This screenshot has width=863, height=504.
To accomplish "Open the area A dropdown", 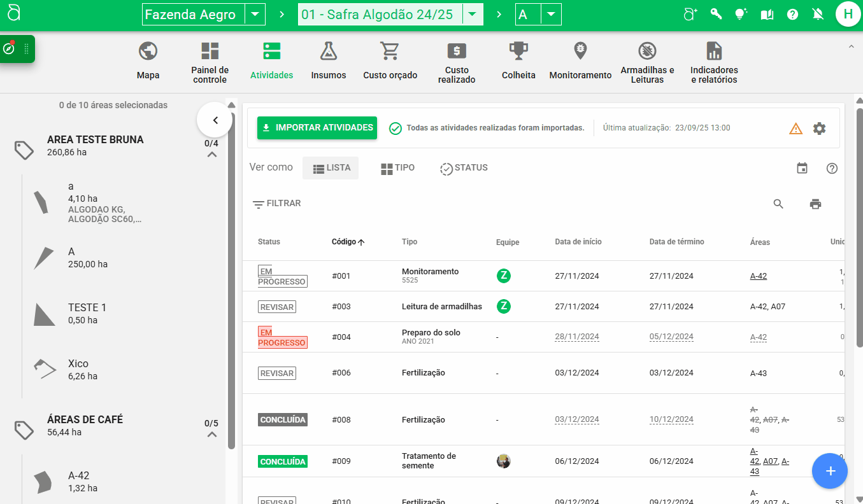I will (x=551, y=14).
